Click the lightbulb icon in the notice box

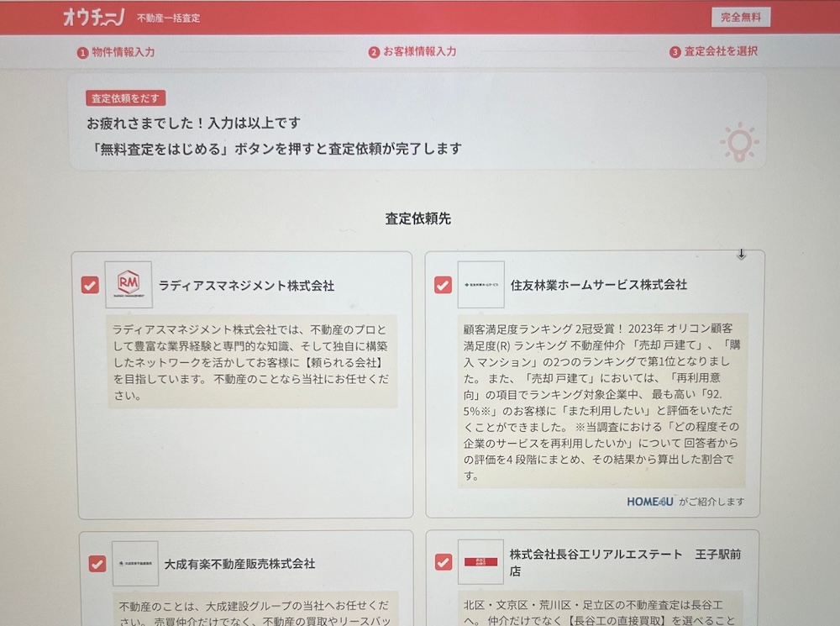pos(739,142)
